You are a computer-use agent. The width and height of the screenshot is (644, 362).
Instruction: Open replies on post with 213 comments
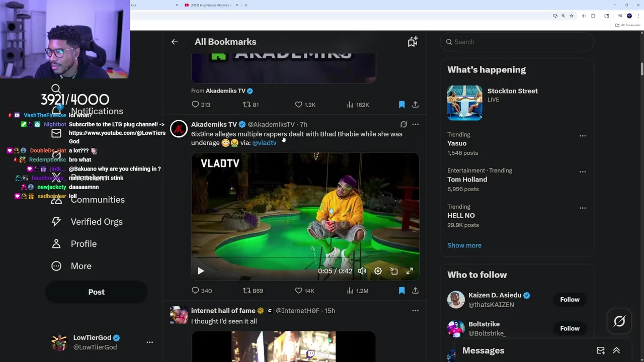[x=201, y=105]
